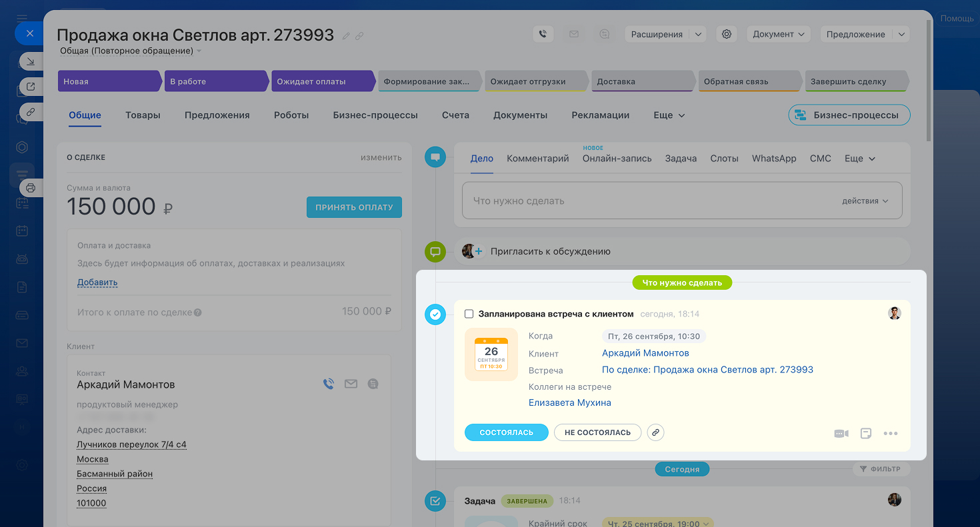Screen dimensions: 980x527
Task: Click the chat bubble icon in the header
Action: click(604, 34)
